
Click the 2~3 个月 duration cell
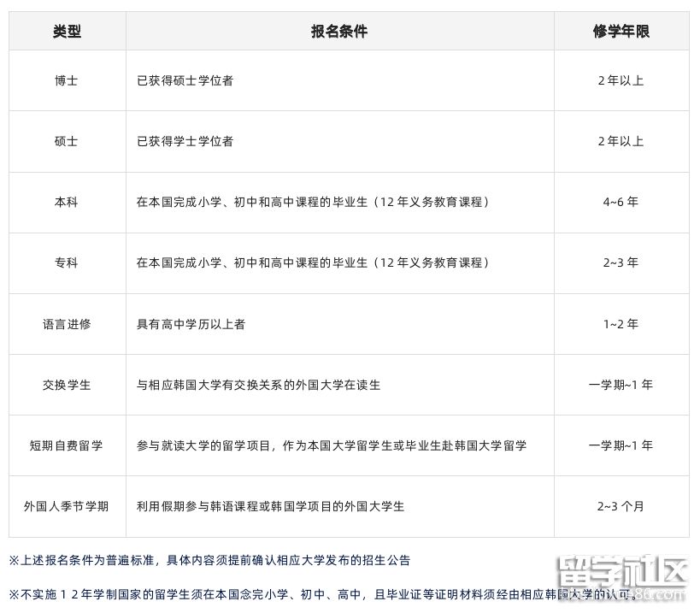coord(621,506)
